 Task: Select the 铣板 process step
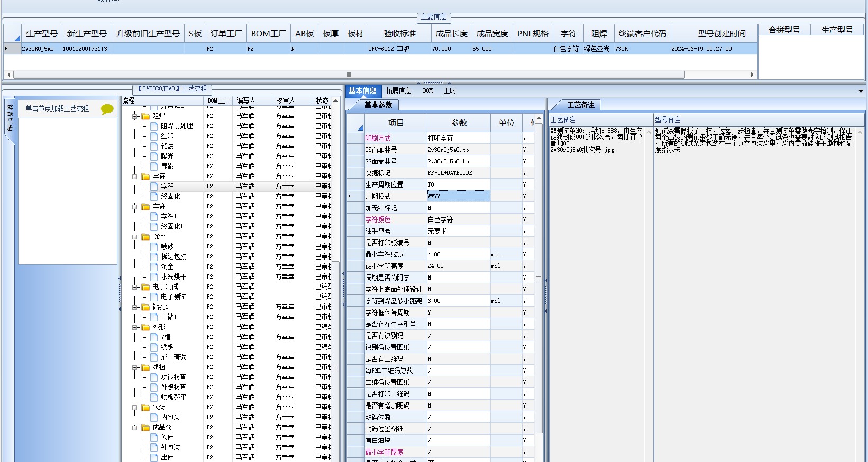point(167,347)
